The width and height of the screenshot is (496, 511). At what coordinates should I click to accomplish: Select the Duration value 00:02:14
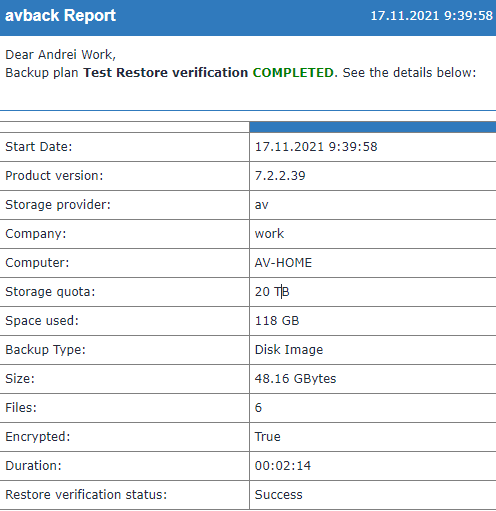pos(283,466)
